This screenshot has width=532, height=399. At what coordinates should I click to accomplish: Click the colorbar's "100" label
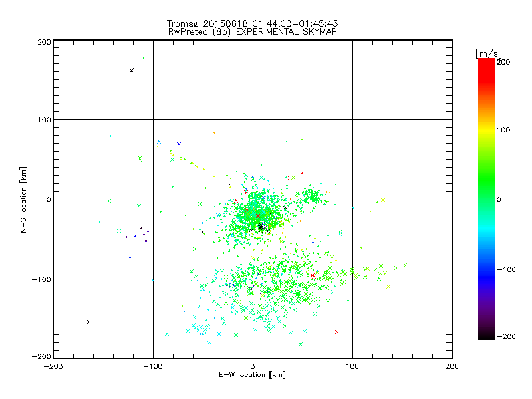(x=503, y=130)
